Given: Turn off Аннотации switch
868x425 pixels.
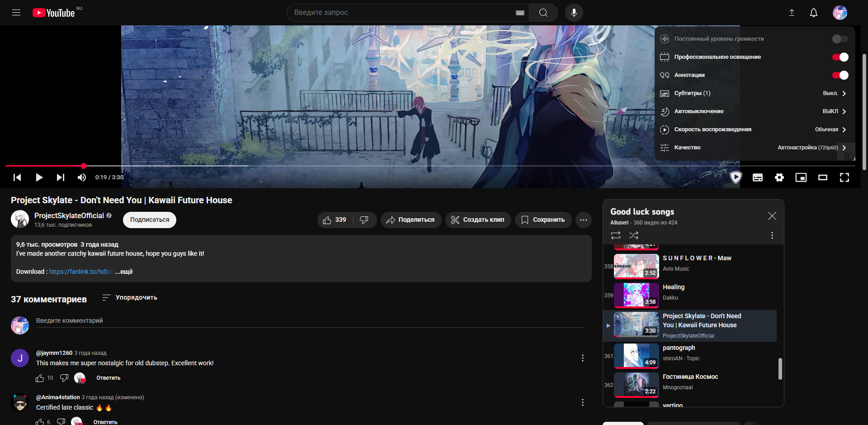Looking at the screenshot, I should [840, 75].
